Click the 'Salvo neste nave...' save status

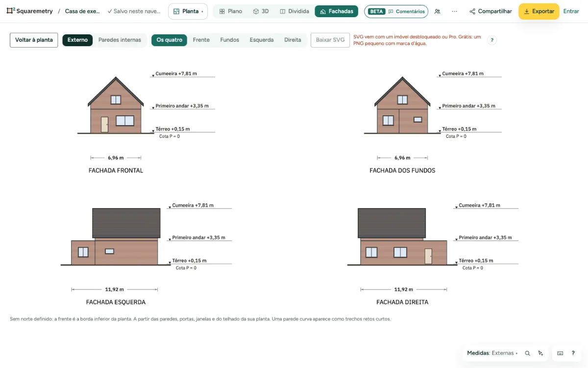(x=134, y=11)
